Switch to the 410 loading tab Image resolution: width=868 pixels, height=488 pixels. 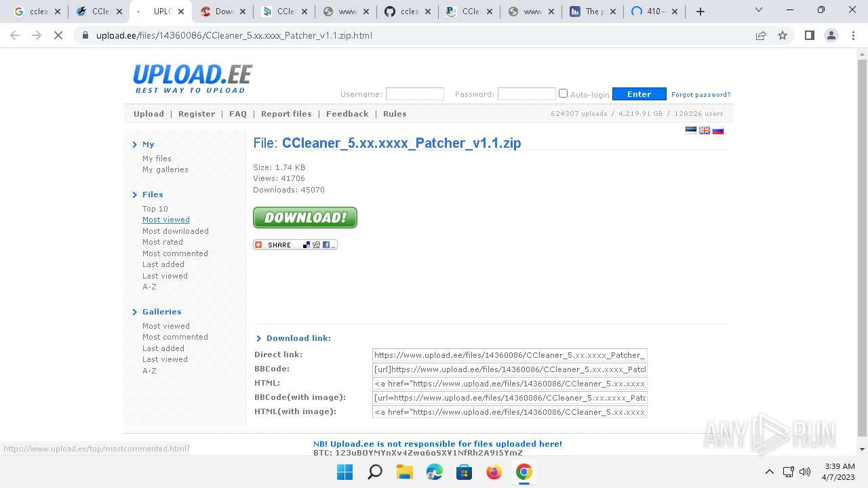point(654,12)
